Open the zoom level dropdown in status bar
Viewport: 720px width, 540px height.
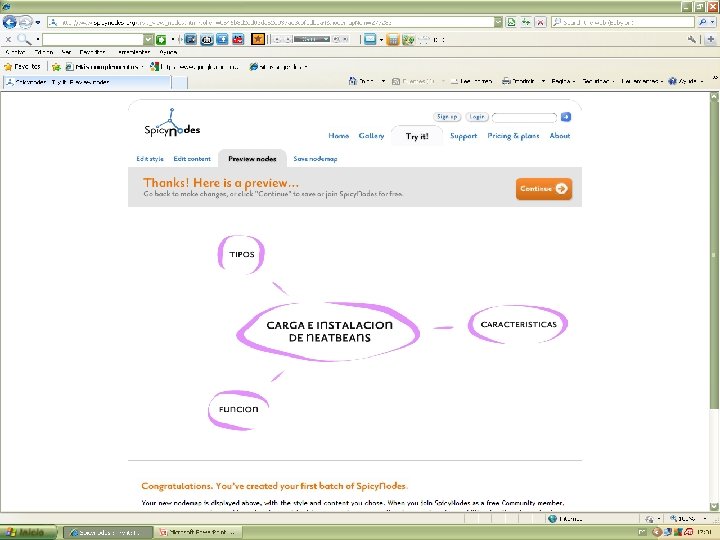[705, 519]
